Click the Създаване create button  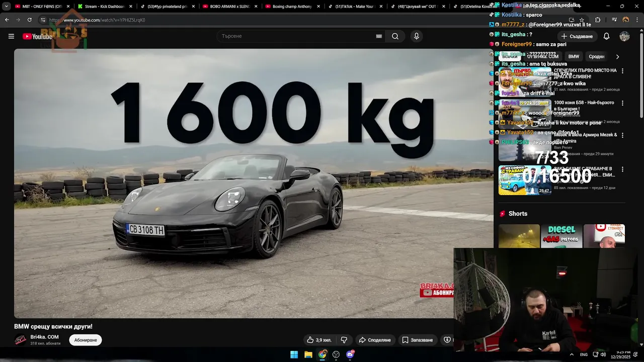(577, 36)
